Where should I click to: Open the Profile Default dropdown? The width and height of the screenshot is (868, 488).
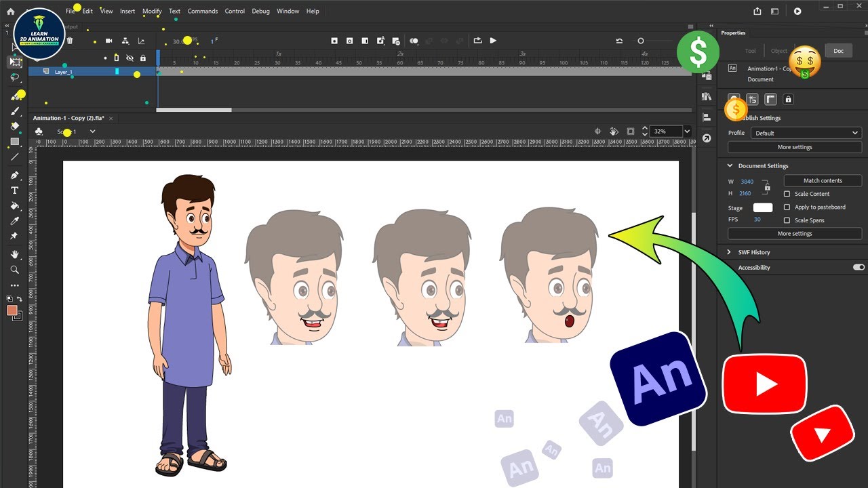[x=806, y=133]
